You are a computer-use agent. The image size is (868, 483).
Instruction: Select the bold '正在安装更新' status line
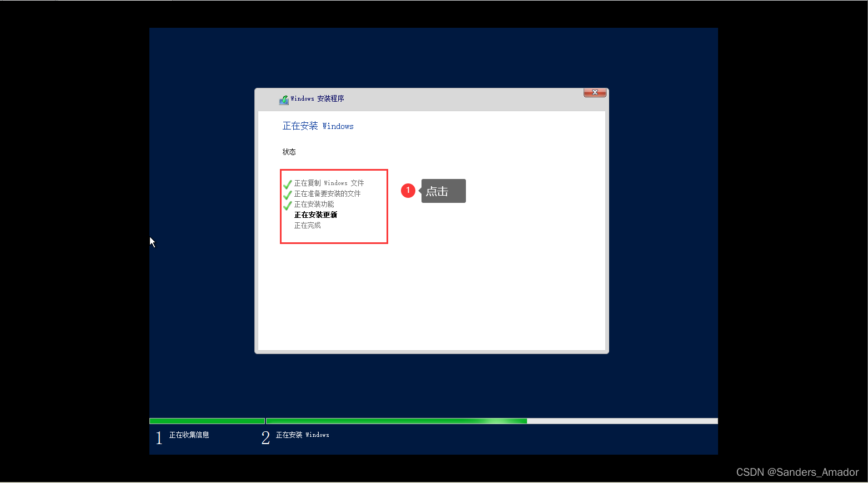(315, 215)
